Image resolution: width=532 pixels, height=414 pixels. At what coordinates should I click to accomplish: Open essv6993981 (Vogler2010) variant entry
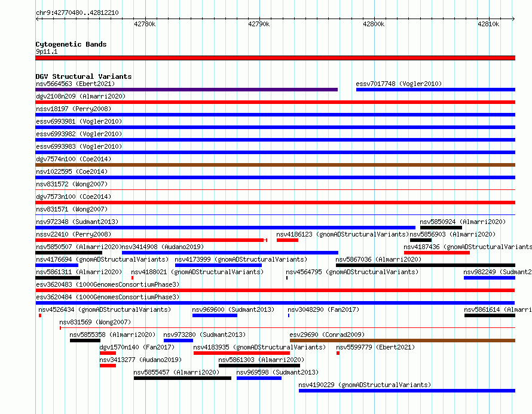(79, 121)
